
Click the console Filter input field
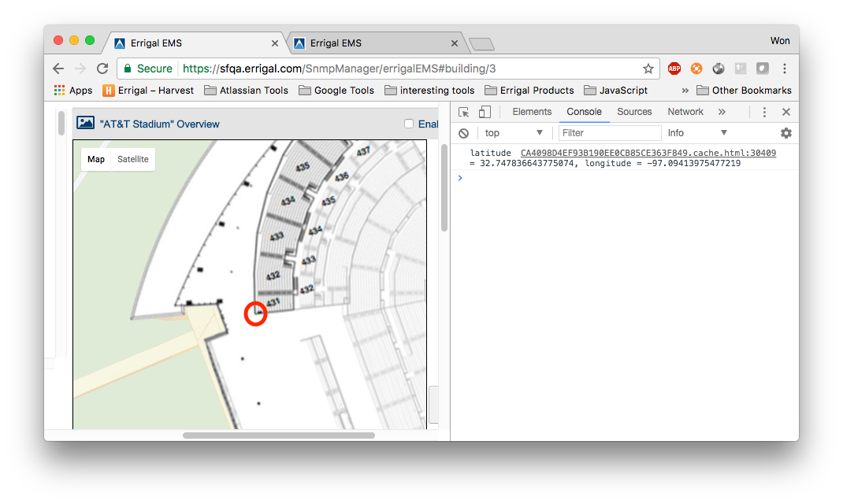(x=610, y=133)
